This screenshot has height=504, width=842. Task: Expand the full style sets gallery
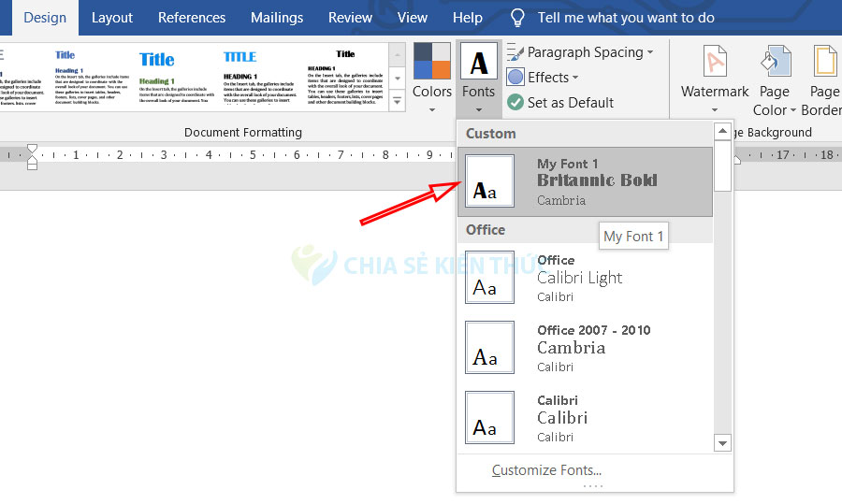397,101
